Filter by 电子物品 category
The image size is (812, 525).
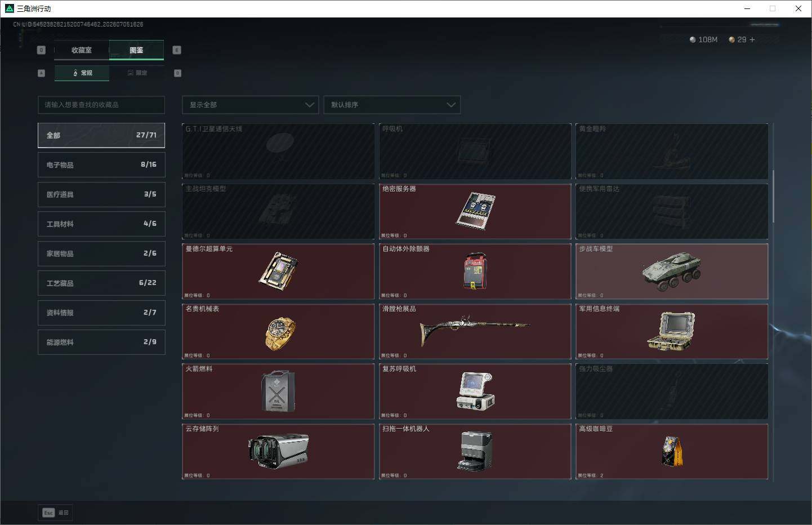click(101, 164)
